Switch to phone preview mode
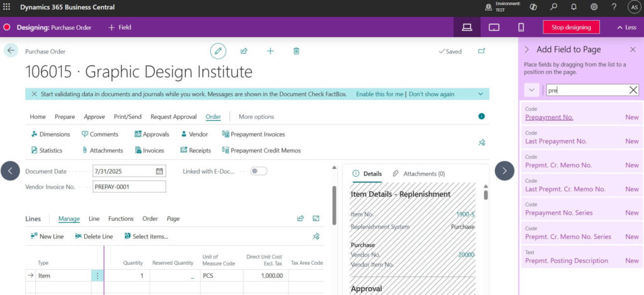Viewport: 644px width, 295px height. coord(521,28)
